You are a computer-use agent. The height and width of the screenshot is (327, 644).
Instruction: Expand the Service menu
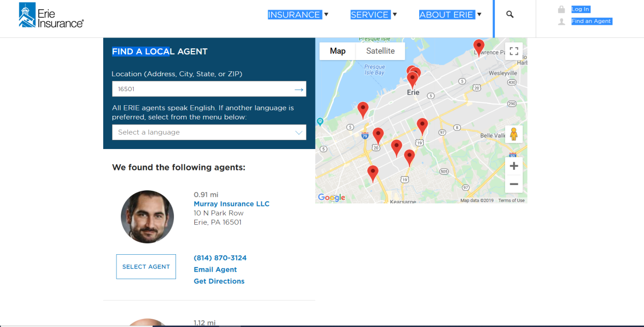coord(373,15)
